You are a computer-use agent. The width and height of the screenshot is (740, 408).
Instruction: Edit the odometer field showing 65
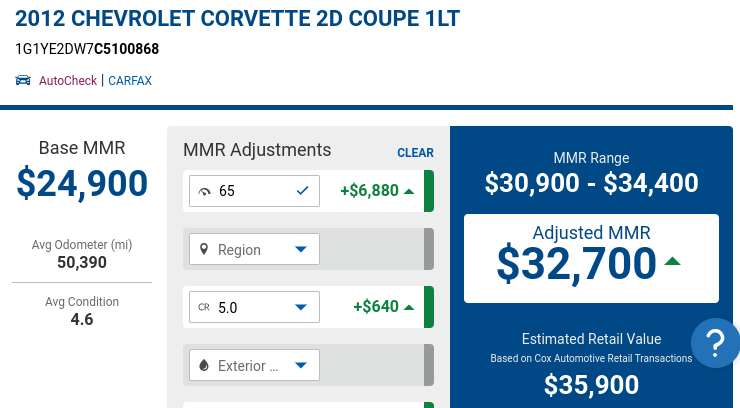coord(254,191)
